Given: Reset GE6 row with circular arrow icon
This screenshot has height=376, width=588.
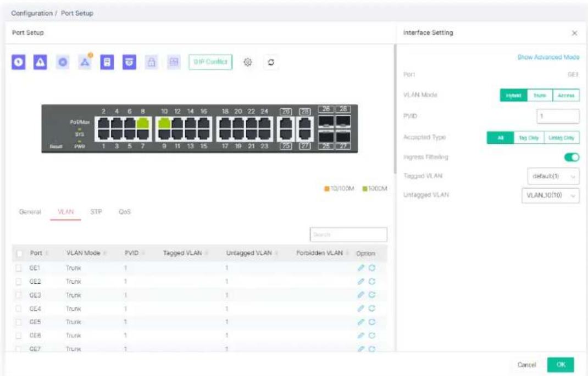Looking at the screenshot, I should click(x=372, y=335).
